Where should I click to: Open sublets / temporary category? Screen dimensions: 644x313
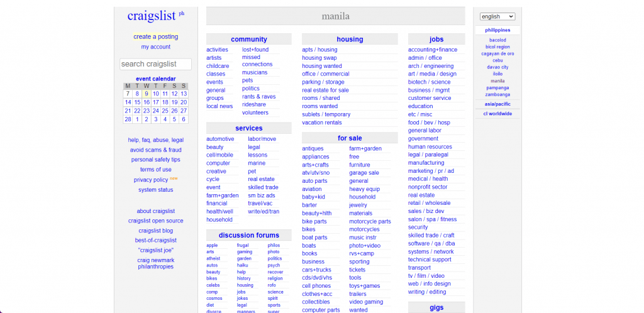coord(326,114)
